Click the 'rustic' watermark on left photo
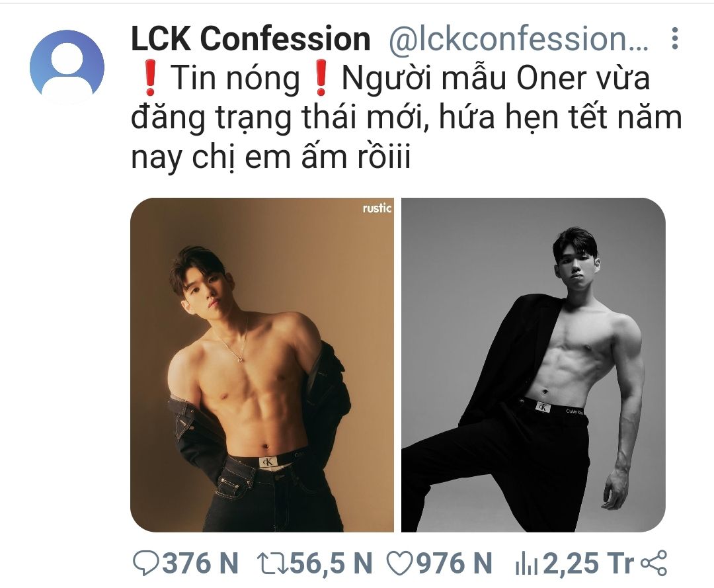Viewport: 714px width, 588px height. (377, 208)
